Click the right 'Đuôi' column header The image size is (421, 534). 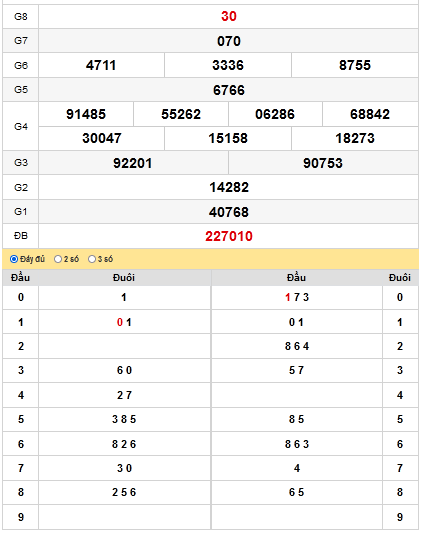click(x=400, y=278)
